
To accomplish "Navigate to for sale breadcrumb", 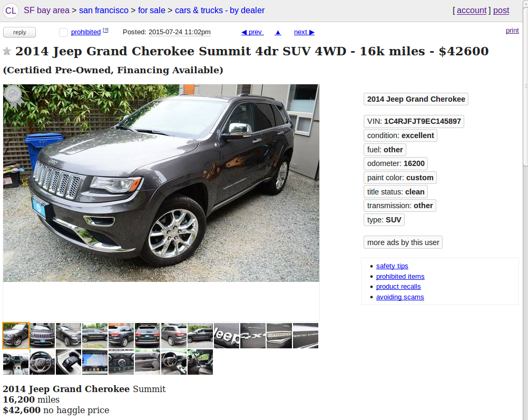I will pyautogui.click(x=152, y=11).
